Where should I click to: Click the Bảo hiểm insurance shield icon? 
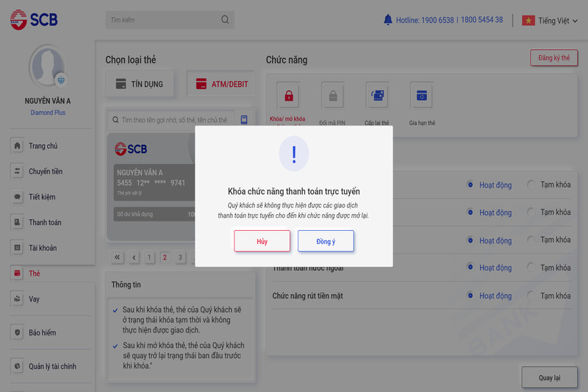click(x=17, y=332)
